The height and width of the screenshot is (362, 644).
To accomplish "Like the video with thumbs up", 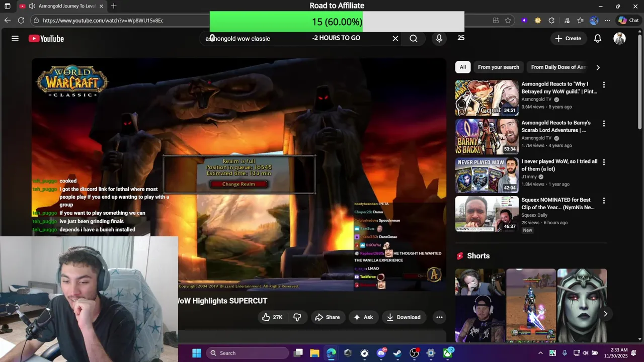I will point(272,317).
